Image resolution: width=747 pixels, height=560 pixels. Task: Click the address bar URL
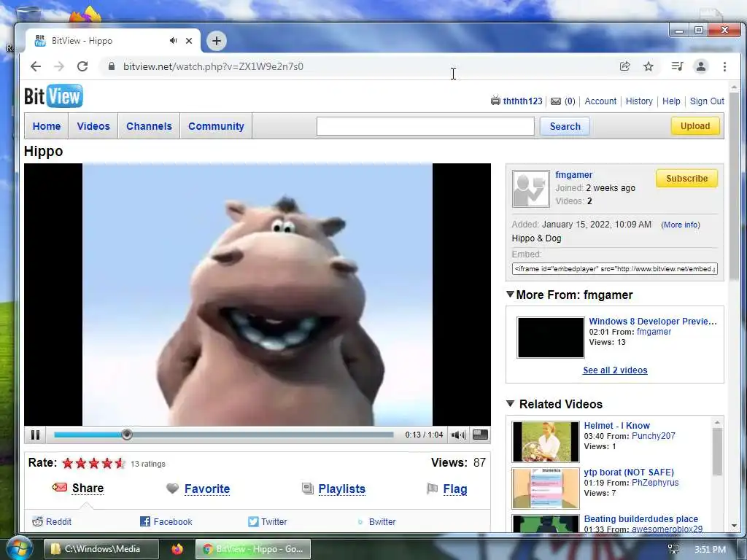[x=213, y=66]
